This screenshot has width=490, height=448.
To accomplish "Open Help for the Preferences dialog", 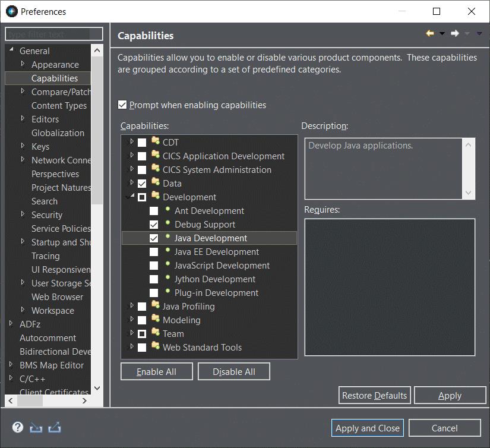I will pos(17,427).
